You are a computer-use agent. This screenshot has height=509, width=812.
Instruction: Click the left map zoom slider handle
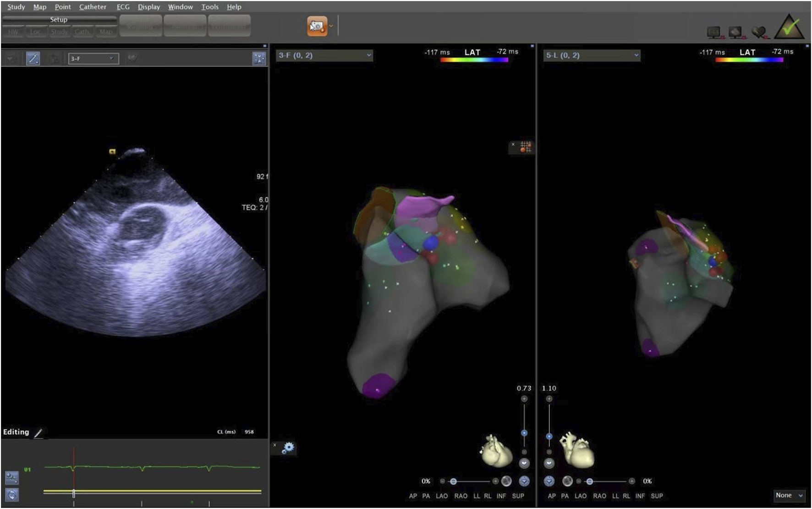pos(524,433)
